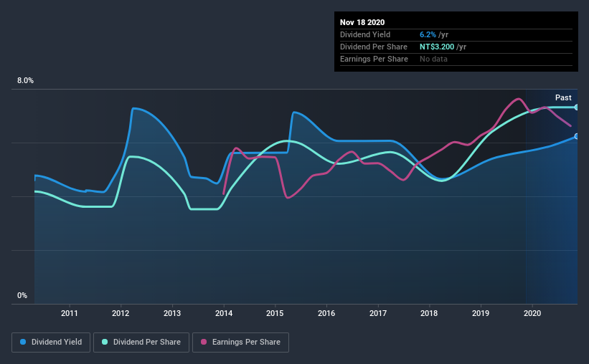Viewport: 589px width, 364px height.
Task: Click the 8.0% y-axis label
Action: 25,81
